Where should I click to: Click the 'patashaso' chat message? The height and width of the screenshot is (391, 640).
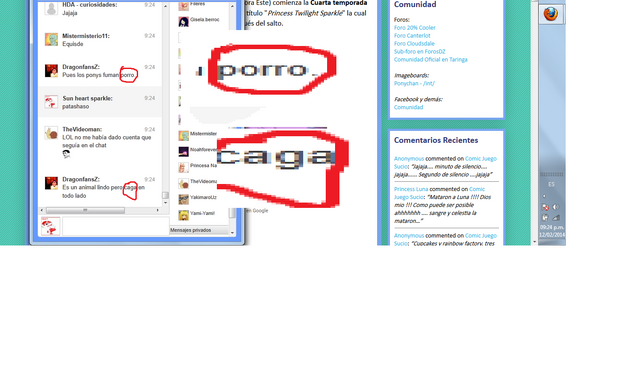(76, 106)
